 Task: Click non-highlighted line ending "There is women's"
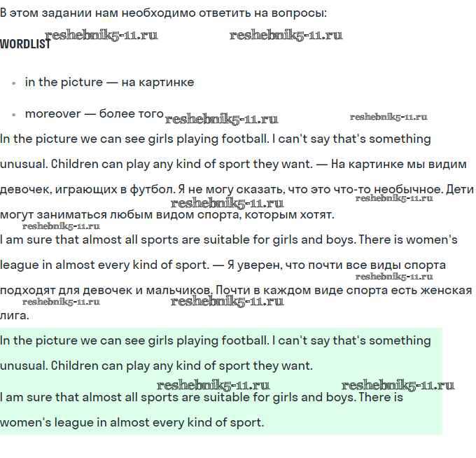pos(228,240)
